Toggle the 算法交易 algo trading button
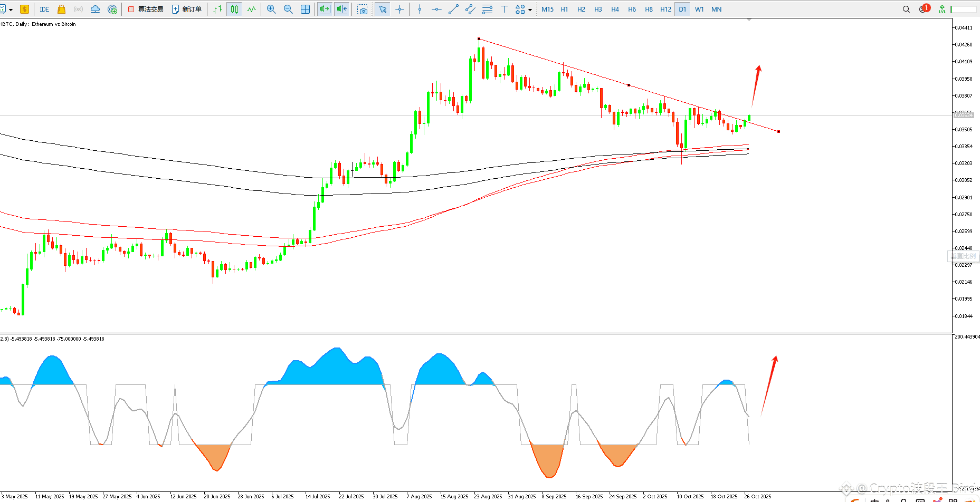The image size is (980, 502). (146, 9)
